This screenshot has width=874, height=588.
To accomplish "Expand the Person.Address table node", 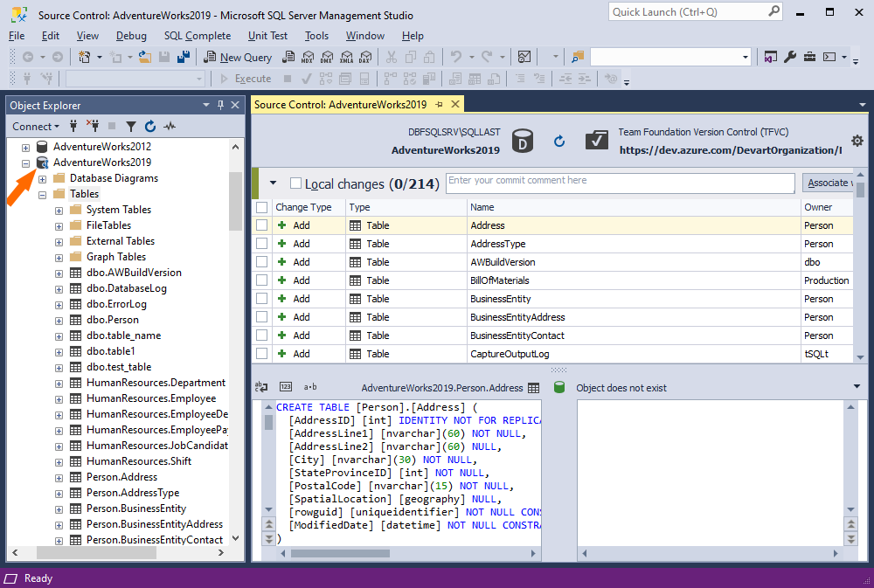I will pyautogui.click(x=59, y=478).
